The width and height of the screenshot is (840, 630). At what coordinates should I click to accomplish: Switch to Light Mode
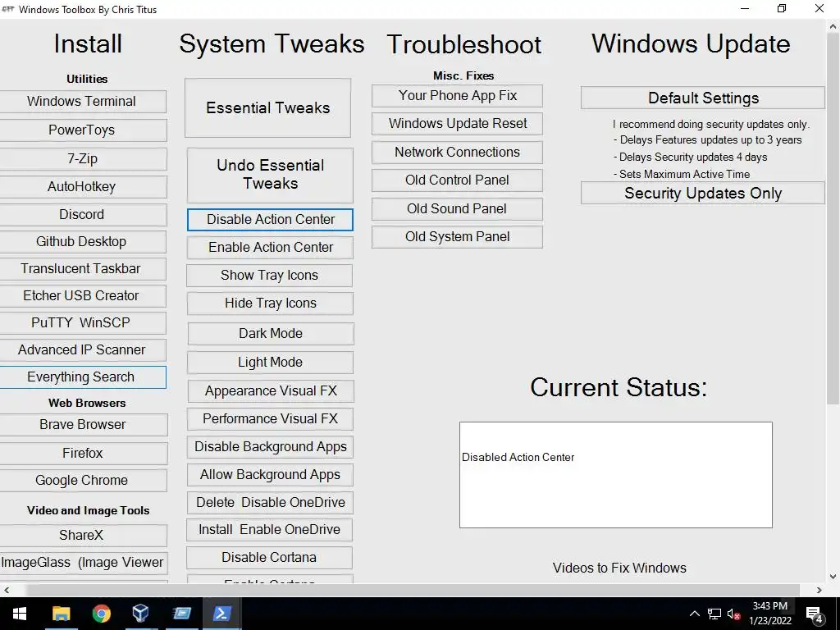[x=270, y=363]
